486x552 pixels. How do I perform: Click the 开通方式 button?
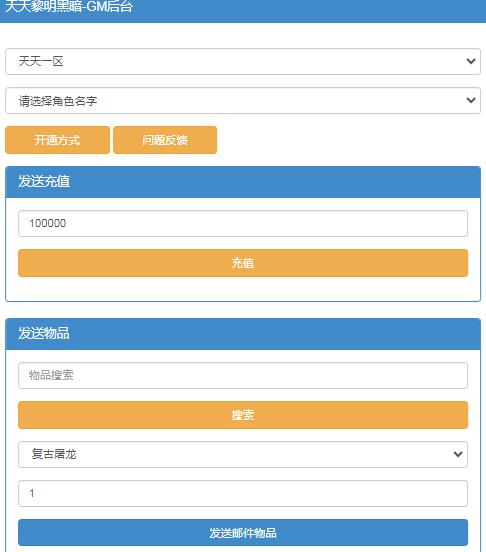pyautogui.click(x=57, y=140)
